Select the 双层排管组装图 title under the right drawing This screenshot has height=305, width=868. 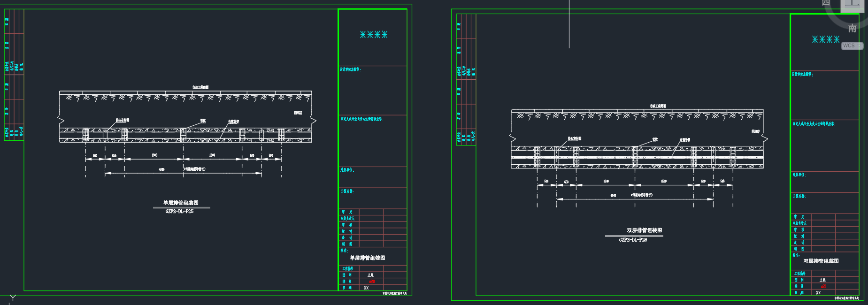click(644, 230)
